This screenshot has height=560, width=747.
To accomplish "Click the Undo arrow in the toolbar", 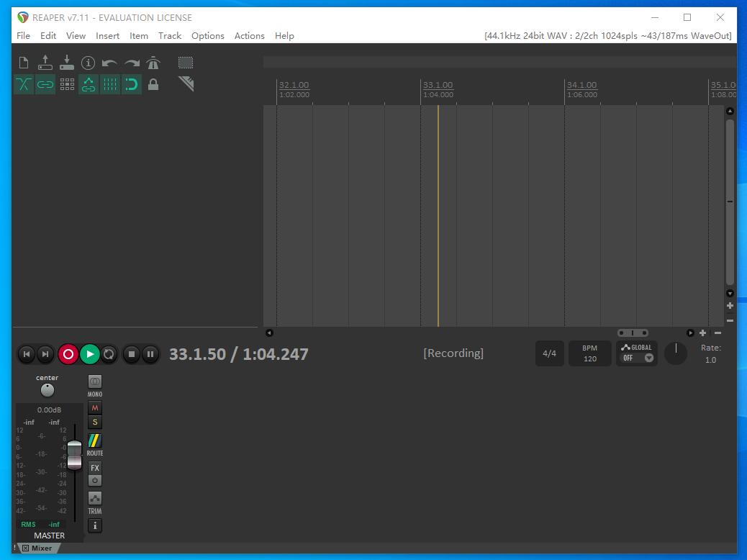I will [x=109, y=63].
